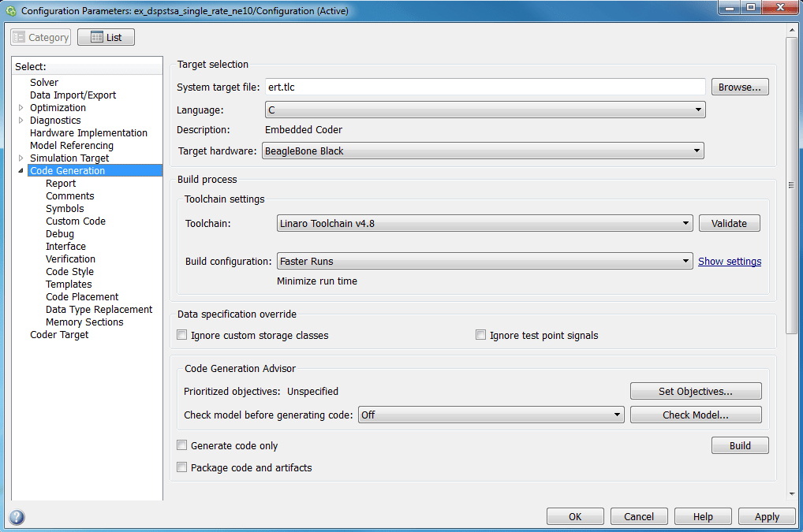This screenshot has width=803, height=532.
Task: Open Model Referencing pane
Action: click(72, 145)
